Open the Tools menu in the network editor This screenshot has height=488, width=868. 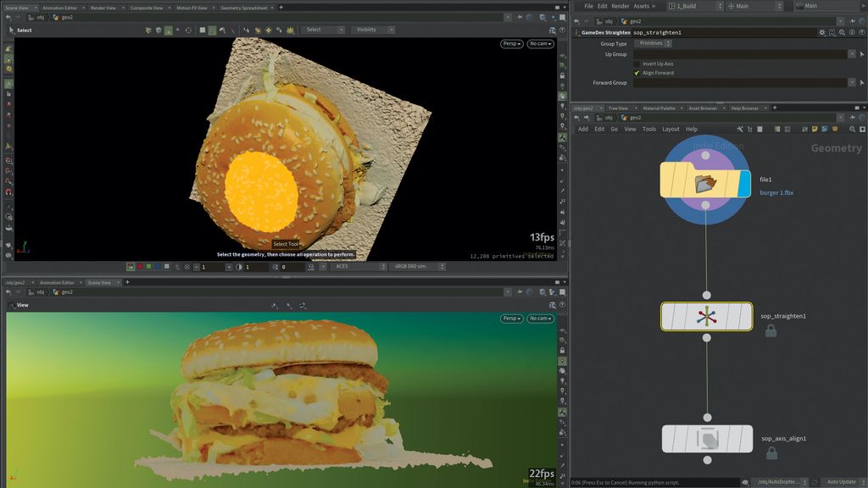[x=649, y=129]
